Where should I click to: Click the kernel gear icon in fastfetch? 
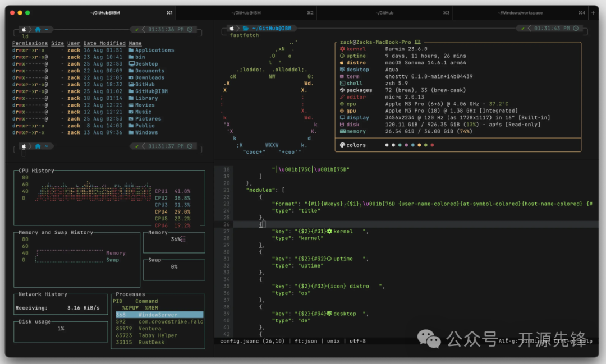tap(342, 49)
